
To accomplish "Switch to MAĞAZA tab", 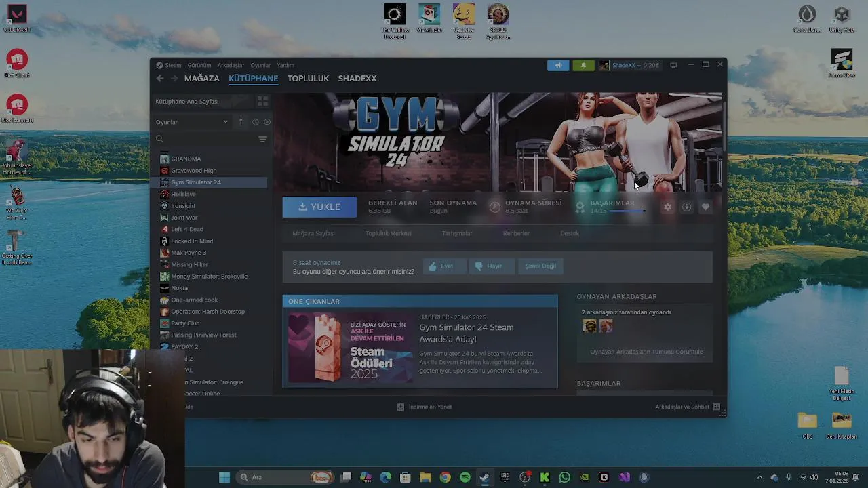I will 202,79.
